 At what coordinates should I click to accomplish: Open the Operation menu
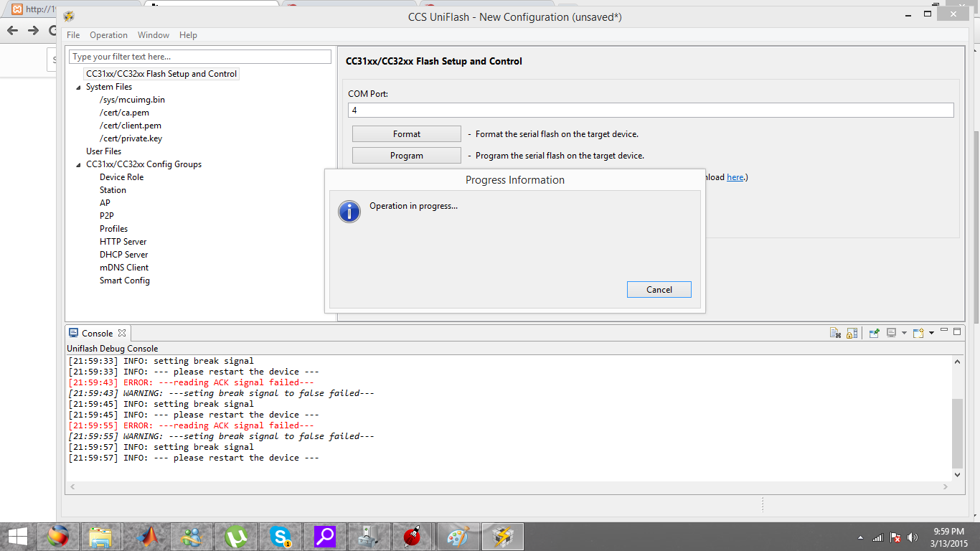(x=108, y=35)
